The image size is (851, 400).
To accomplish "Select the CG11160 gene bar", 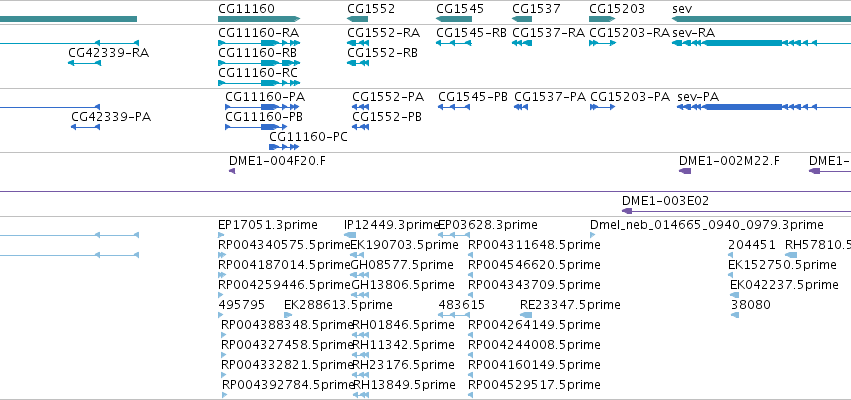I will (x=259, y=19).
